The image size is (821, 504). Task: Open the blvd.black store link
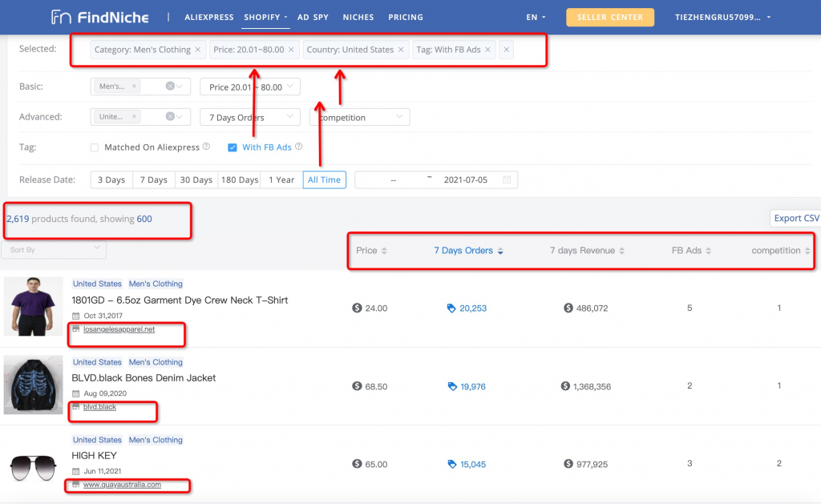pos(99,407)
